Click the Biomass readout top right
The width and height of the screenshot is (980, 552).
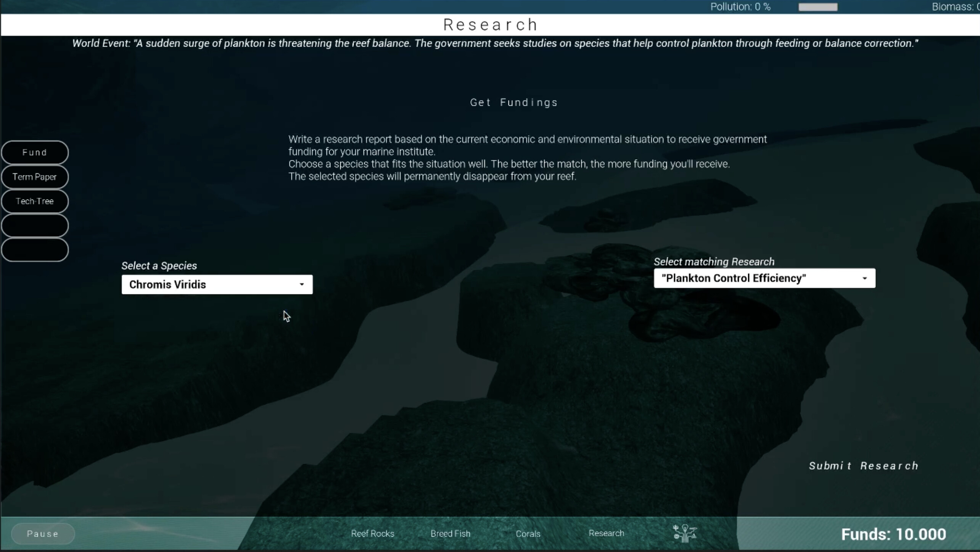pyautogui.click(x=956, y=6)
